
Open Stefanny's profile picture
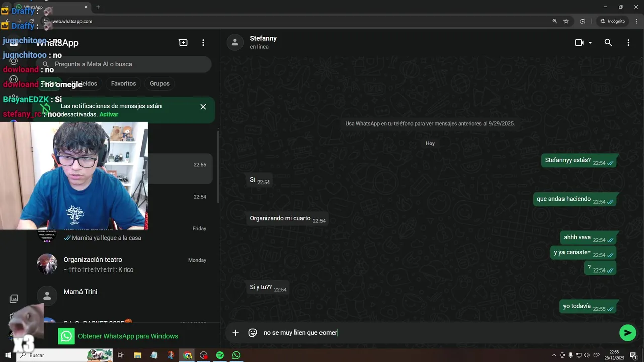[x=235, y=42]
